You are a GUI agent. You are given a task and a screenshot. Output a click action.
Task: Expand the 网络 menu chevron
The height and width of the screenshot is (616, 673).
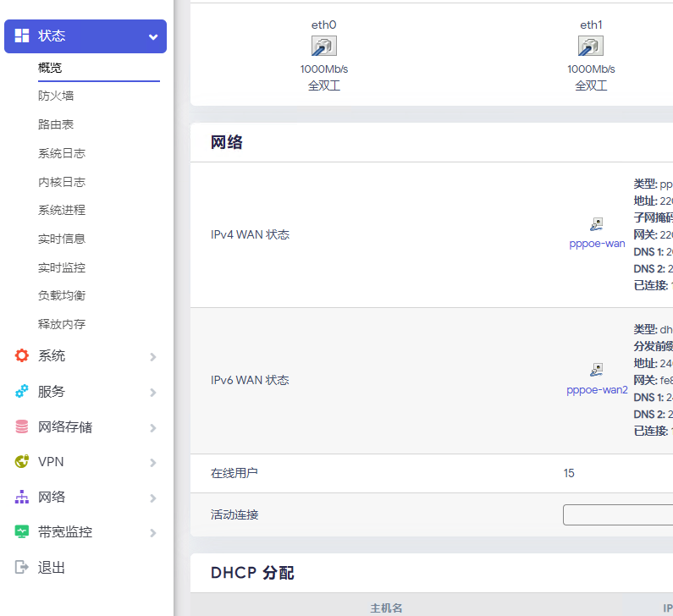152,498
